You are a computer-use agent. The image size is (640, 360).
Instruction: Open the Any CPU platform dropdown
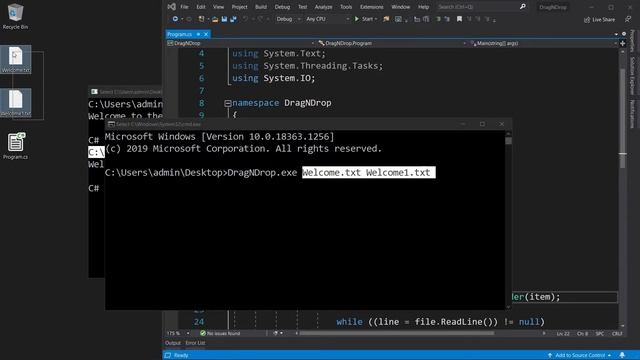click(x=327, y=19)
